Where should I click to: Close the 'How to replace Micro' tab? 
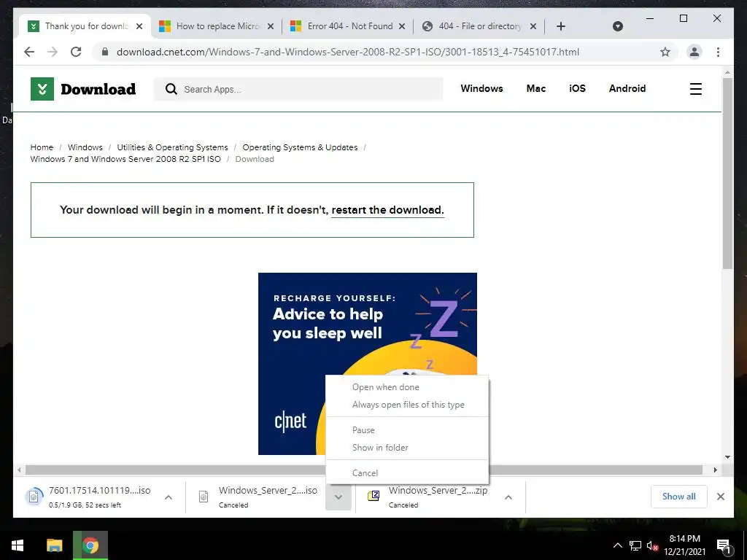(271, 26)
